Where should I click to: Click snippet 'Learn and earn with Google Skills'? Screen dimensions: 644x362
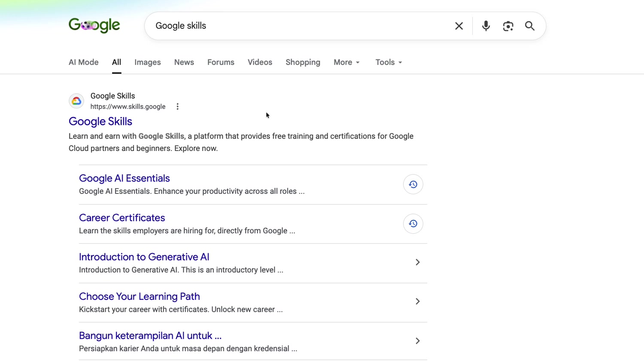tap(126, 136)
